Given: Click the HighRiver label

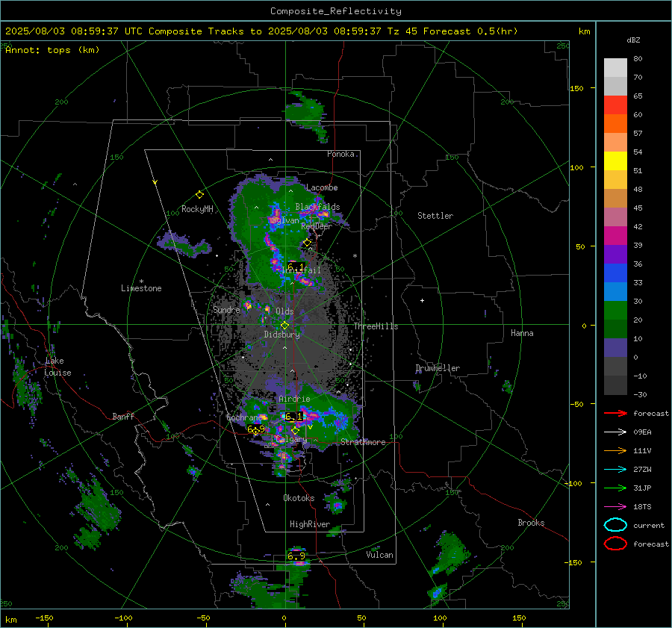Looking at the screenshot, I should pos(309,524).
